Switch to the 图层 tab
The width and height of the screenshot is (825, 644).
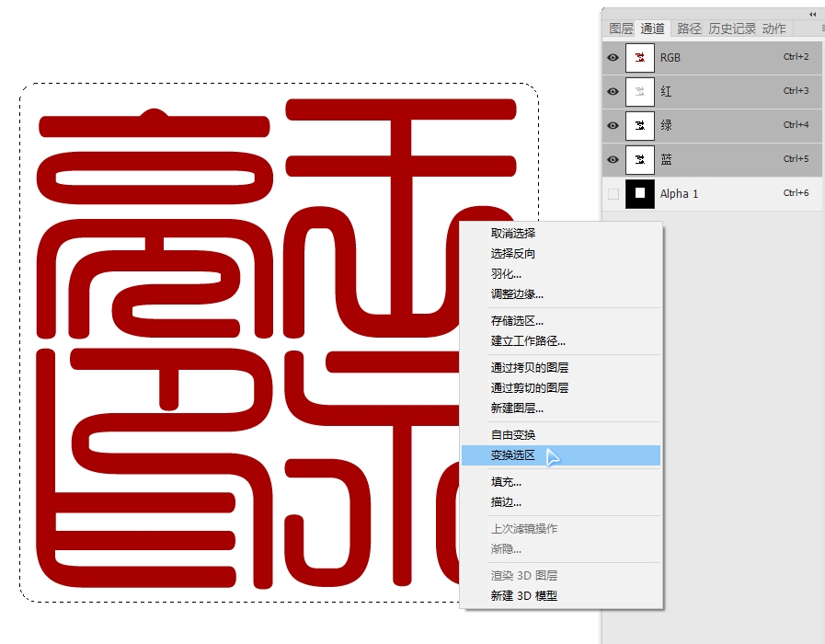620,29
